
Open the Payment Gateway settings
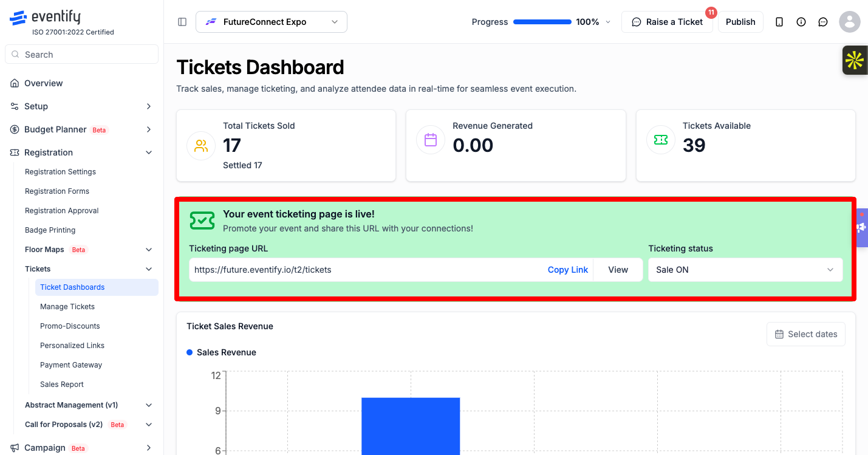(71, 365)
